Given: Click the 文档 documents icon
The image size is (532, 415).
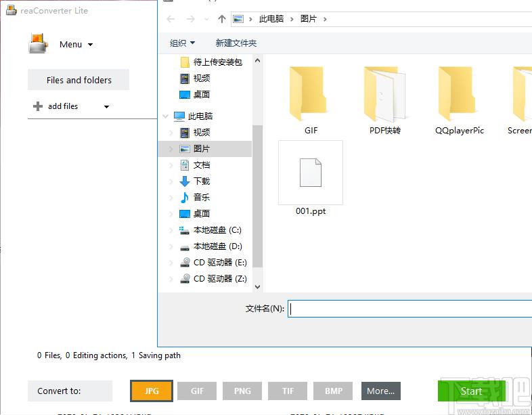Looking at the screenshot, I should click(185, 165).
